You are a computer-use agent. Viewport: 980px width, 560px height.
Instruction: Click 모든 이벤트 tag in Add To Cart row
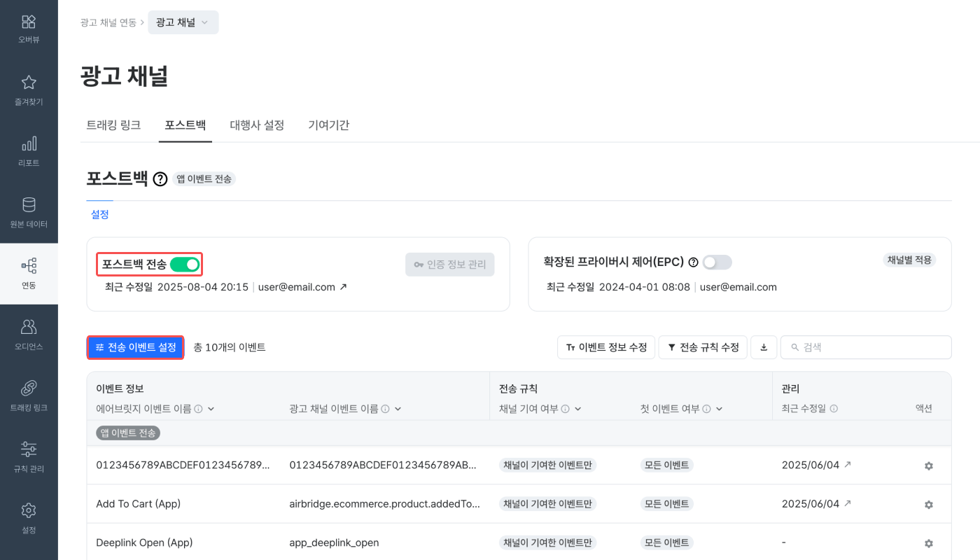click(x=666, y=504)
